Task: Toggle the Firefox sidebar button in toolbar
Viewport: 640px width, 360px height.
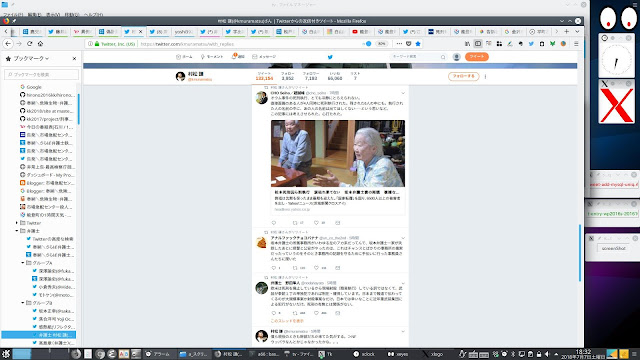Action: pos(478,44)
